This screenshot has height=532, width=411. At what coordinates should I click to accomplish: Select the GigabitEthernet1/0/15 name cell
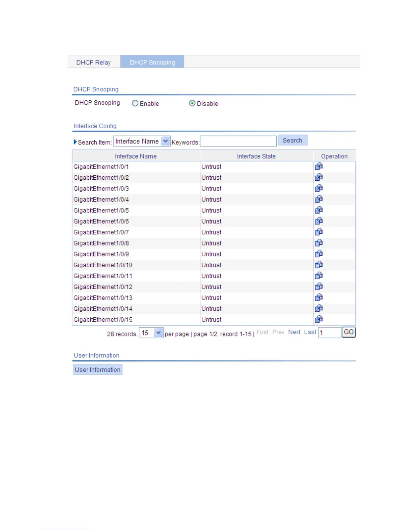click(136, 320)
